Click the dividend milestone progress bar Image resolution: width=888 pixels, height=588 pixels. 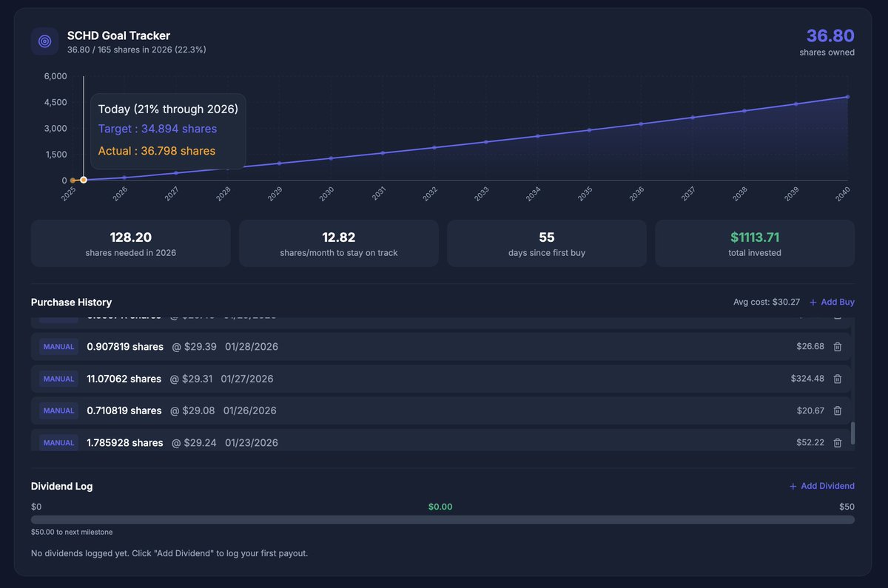coord(443,520)
